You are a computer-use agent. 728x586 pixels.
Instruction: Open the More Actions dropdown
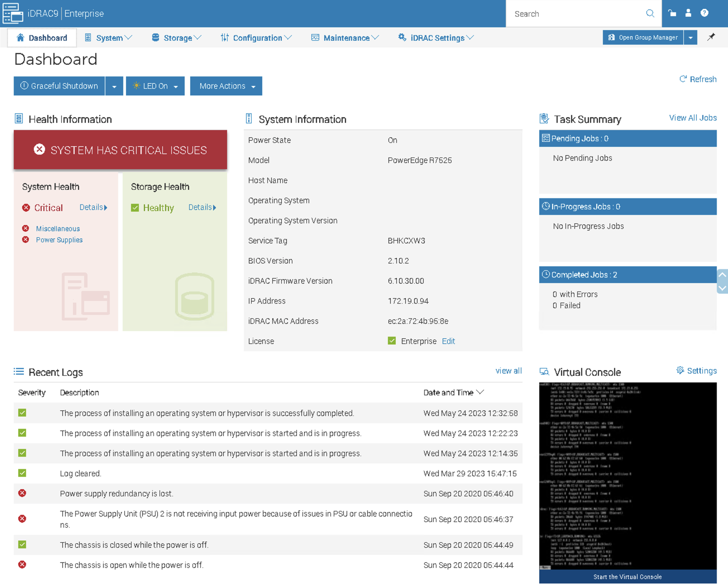point(226,86)
